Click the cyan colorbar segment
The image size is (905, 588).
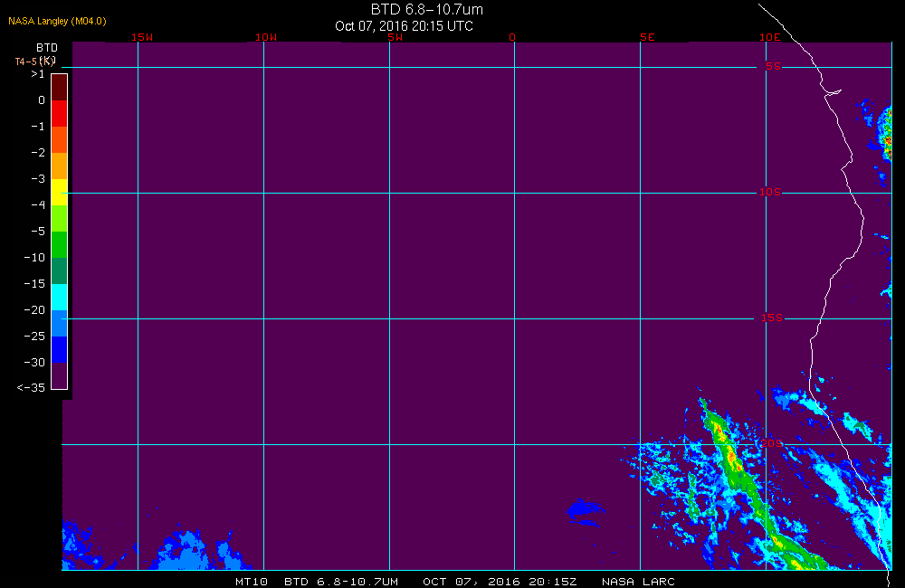(x=60, y=298)
